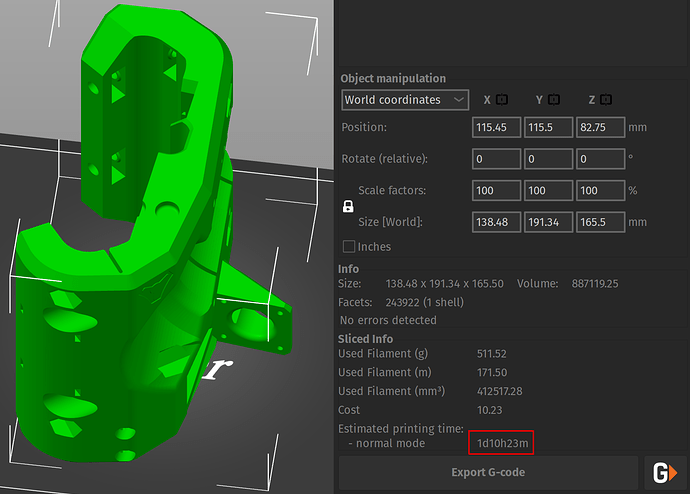690x494 pixels.
Task: Click the Cost value 10.23
Action: 489,410
